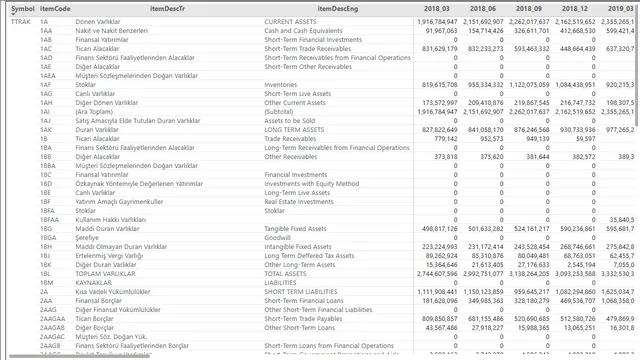Select the 'Nakit ve Nakit Benzerleri' cell
The height and width of the screenshot is (360, 640).
pyautogui.click(x=111, y=31)
